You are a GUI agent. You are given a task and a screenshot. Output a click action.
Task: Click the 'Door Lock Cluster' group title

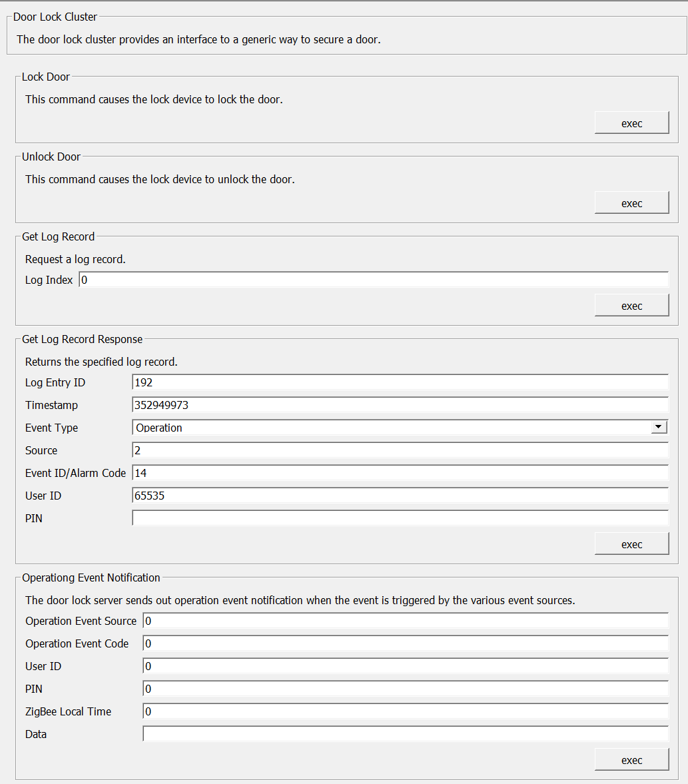click(55, 17)
